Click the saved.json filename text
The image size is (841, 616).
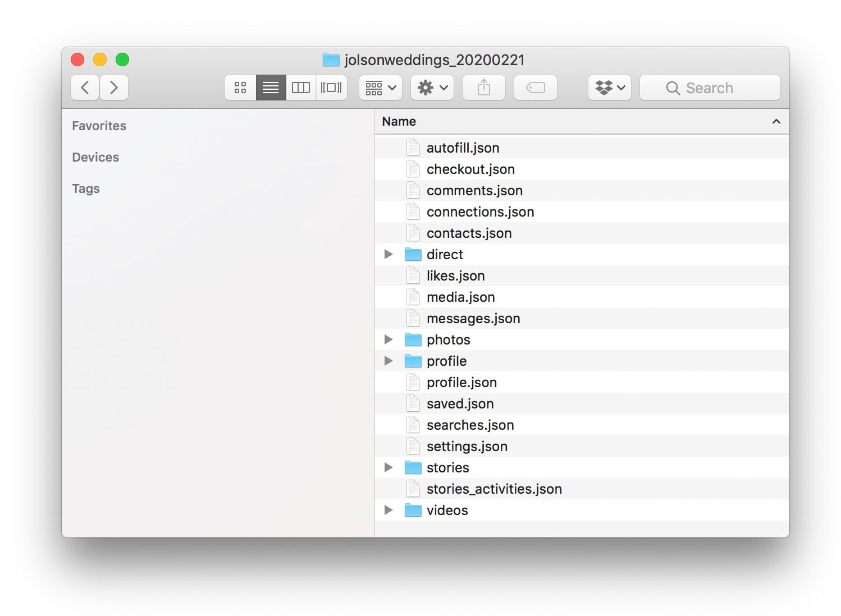coord(460,403)
